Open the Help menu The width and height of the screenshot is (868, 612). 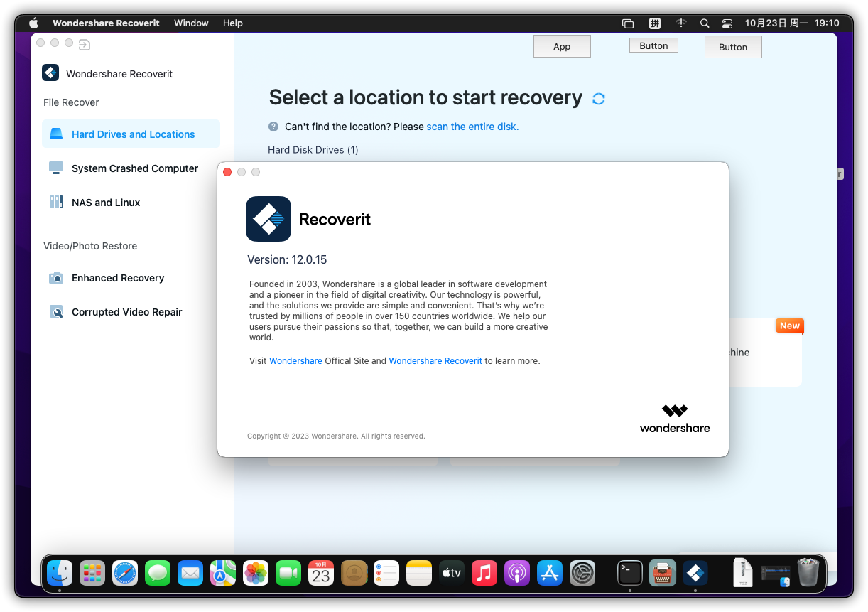[233, 23]
